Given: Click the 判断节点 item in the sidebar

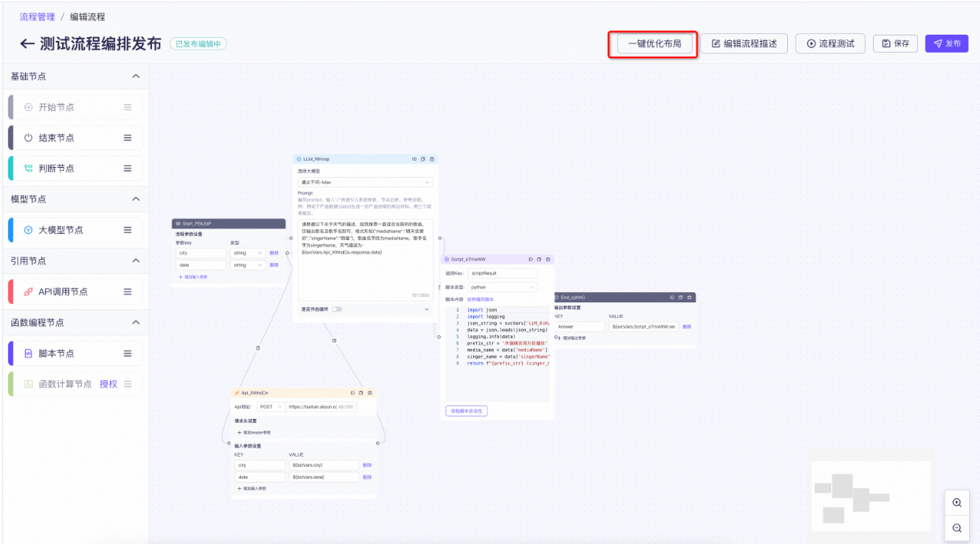Looking at the screenshot, I should point(76,168).
